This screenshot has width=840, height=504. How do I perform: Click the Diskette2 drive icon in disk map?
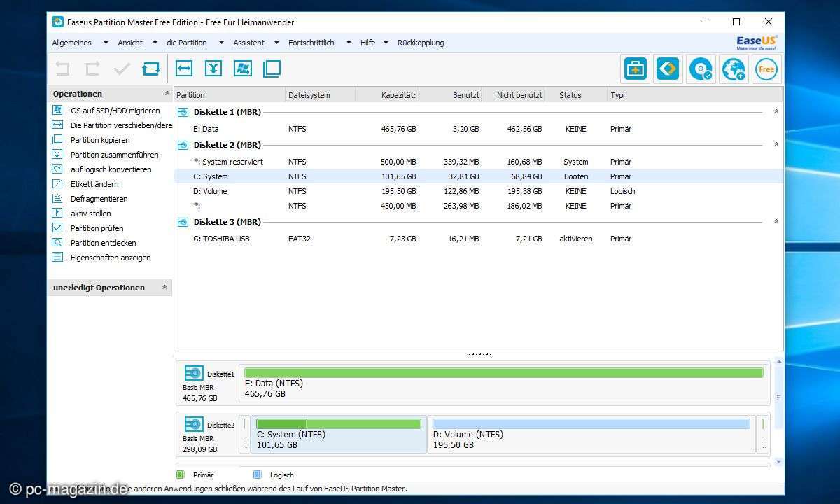tap(194, 424)
